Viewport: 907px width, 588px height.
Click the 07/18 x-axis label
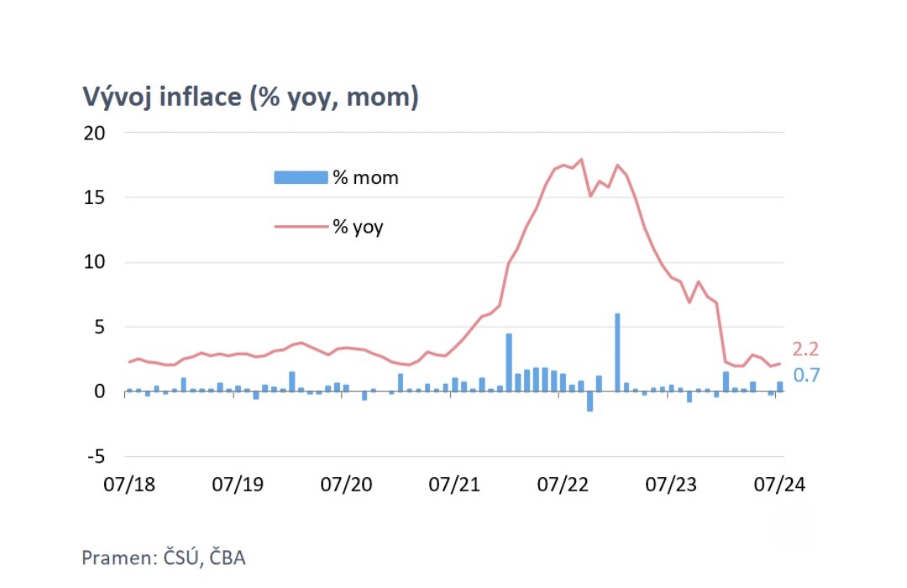(x=129, y=484)
